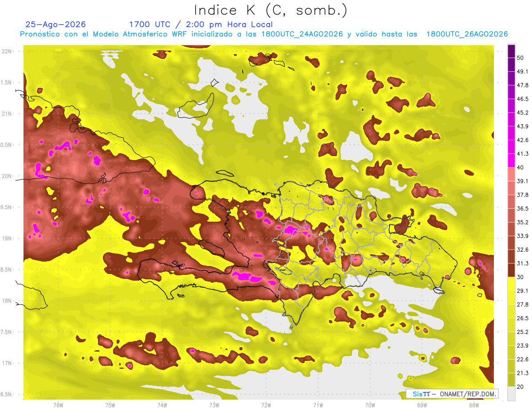Click the "70W" longitude label

pyautogui.click(x=370, y=405)
